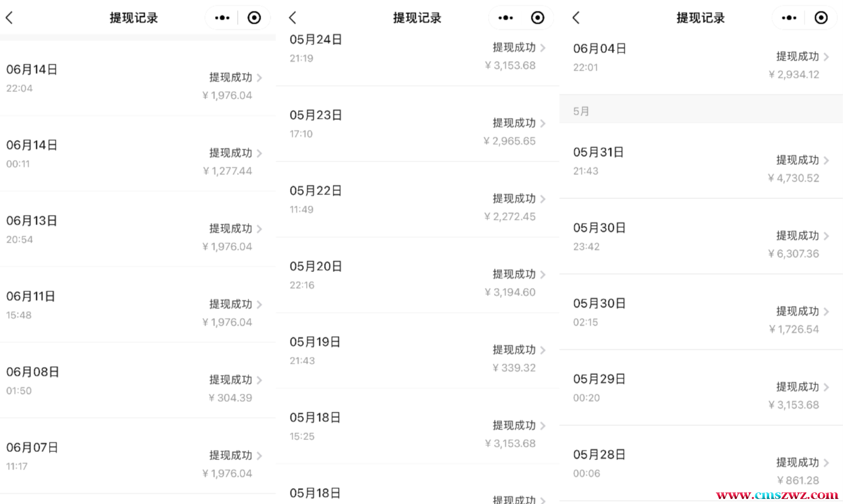Select the 05月20日 22:16 ¥3,194.60 record
The height and width of the screenshot is (504, 843).
tap(417, 275)
